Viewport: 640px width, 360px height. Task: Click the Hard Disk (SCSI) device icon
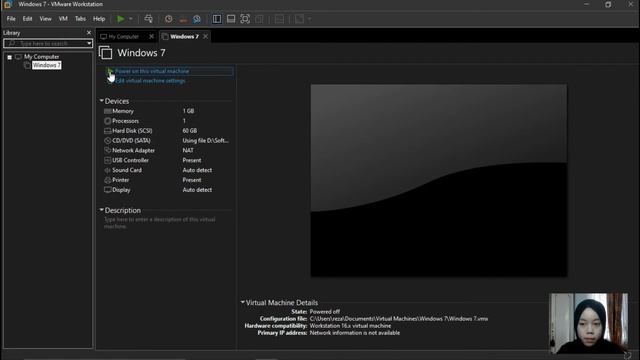(x=108, y=131)
